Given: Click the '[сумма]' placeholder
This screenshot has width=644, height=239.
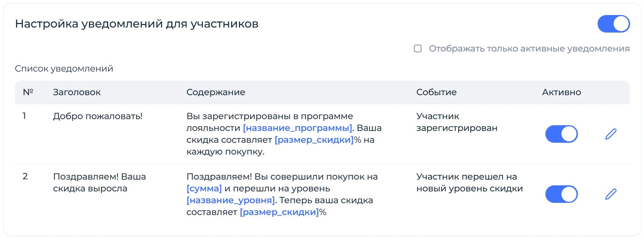Looking at the screenshot, I should click(204, 189).
